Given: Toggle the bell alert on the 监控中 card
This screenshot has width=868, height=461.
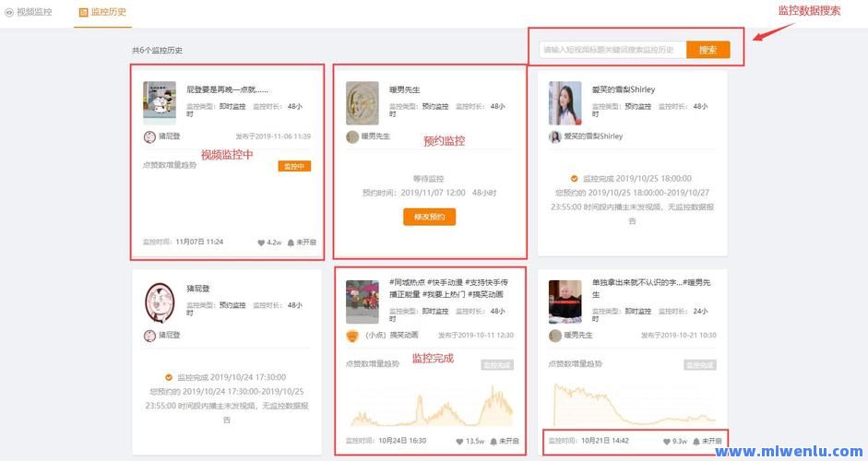Looking at the screenshot, I should 291,242.
